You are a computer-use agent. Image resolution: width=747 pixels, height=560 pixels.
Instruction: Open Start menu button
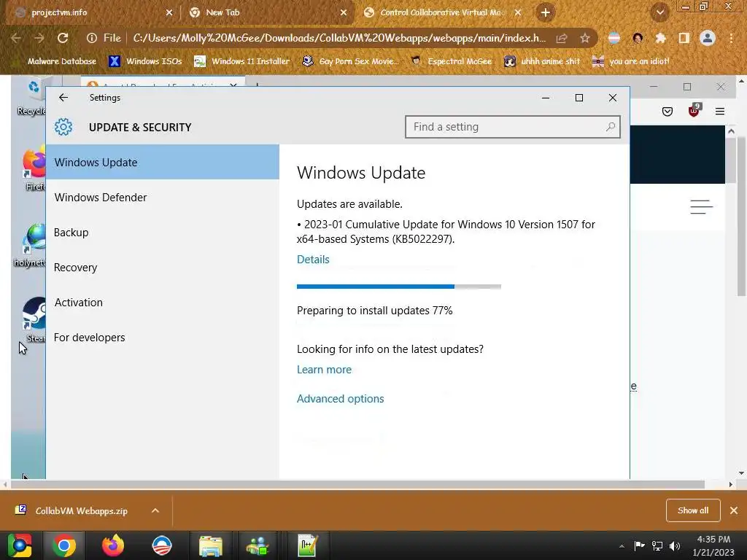coord(20,545)
